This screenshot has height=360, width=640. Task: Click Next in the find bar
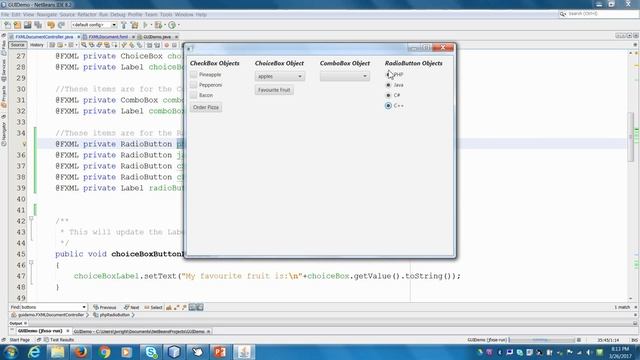[131, 307]
